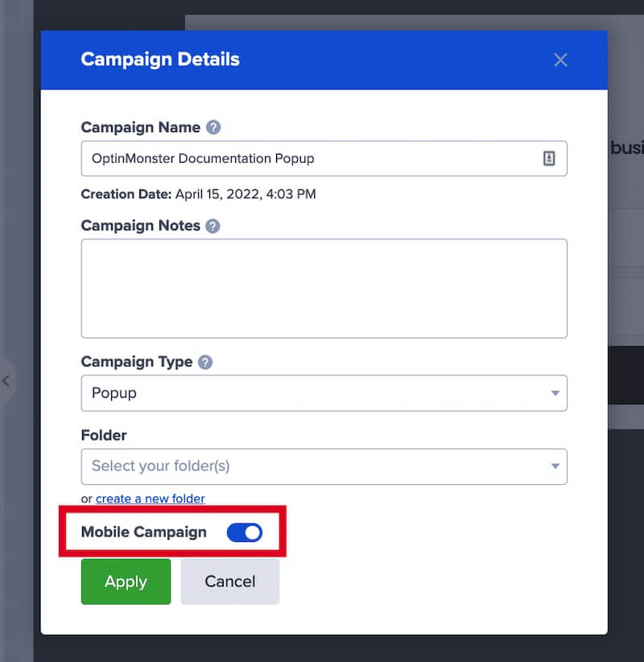Click the Campaign Notes text area

point(324,288)
